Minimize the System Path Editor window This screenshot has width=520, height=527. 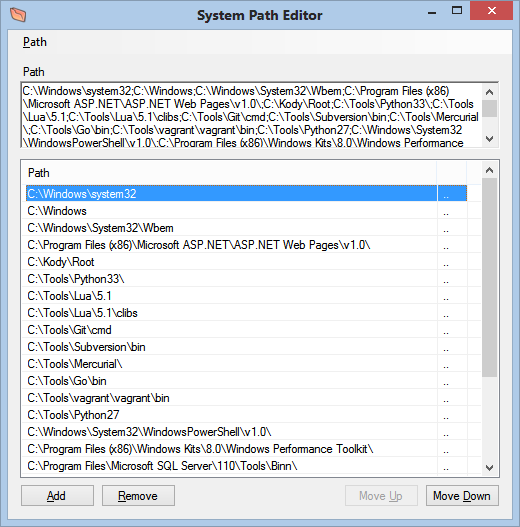432,13
